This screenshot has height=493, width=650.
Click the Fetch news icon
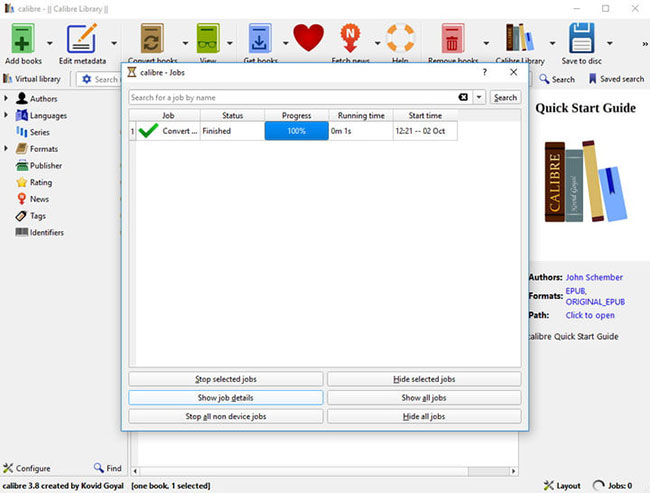pyautogui.click(x=350, y=38)
